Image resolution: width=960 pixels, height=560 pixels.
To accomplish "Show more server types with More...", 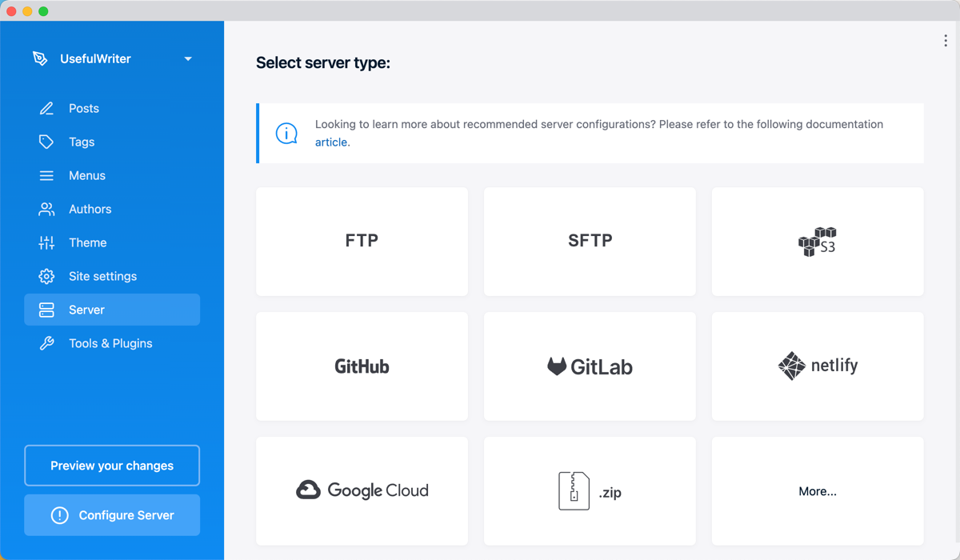I will (817, 491).
